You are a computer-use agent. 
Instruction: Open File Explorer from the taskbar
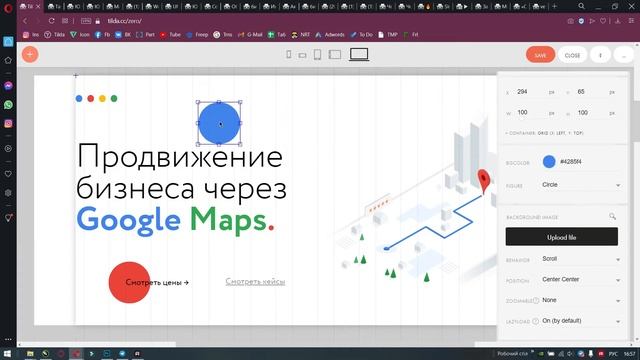click(x=30, y=353)
